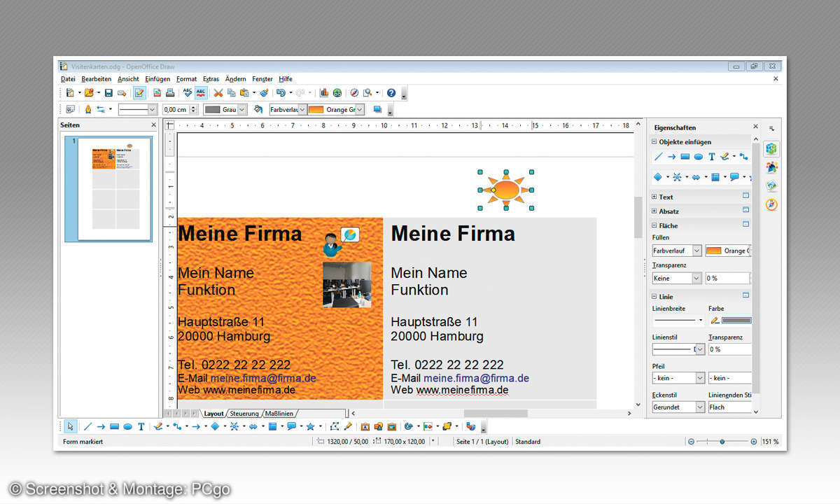Select the Ellipse tool in bottom toolbar
Image resolution: width=840 pixels, height=504 pixels.
pos(127,426)
